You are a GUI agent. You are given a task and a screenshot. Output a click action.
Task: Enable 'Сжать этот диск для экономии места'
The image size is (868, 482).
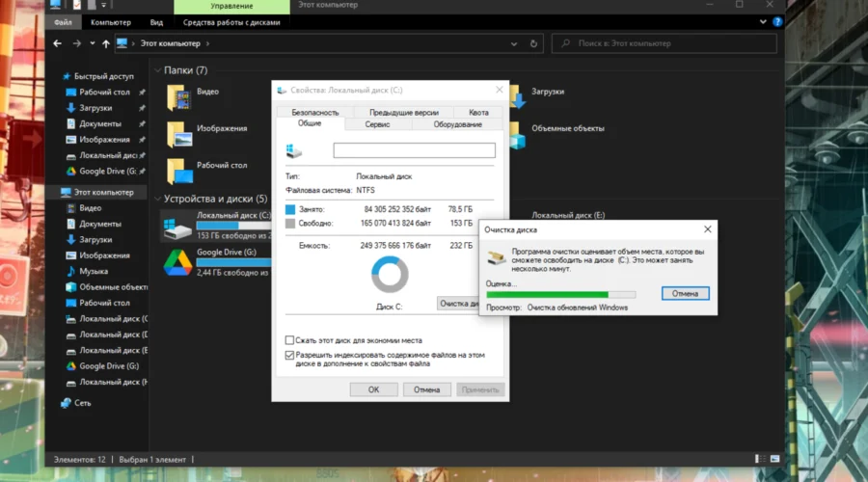pyautogui.click(x=290, y=340)
